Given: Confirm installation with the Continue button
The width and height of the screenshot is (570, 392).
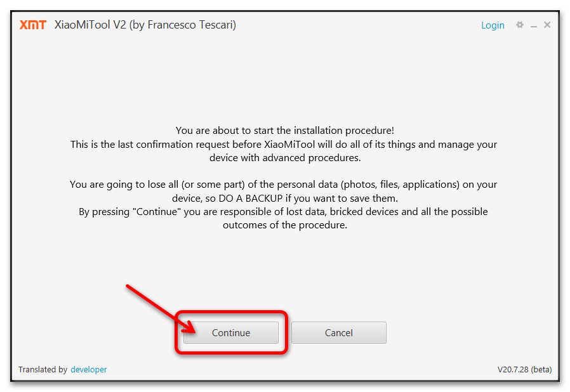Looking at the screenshot, I should (231, 332).
